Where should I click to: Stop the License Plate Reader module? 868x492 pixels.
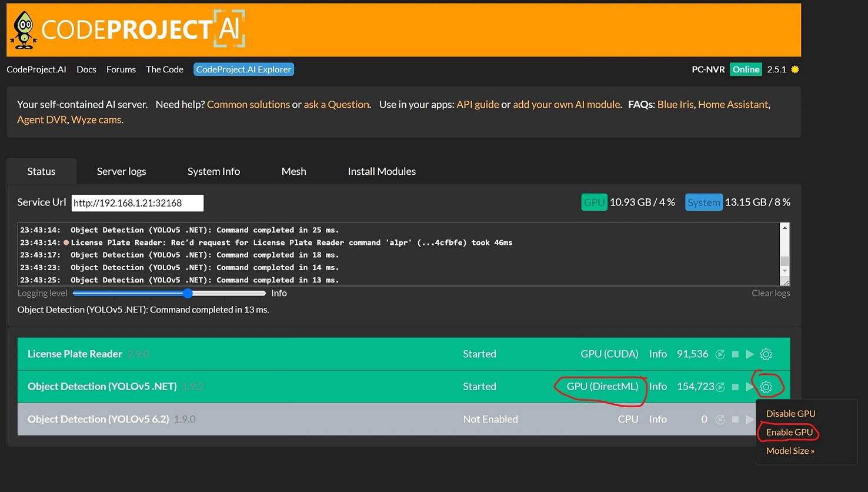[735, 354]
